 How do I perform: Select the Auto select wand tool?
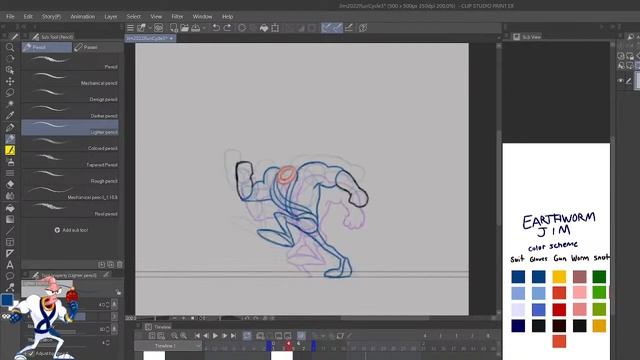coord(10,104)
